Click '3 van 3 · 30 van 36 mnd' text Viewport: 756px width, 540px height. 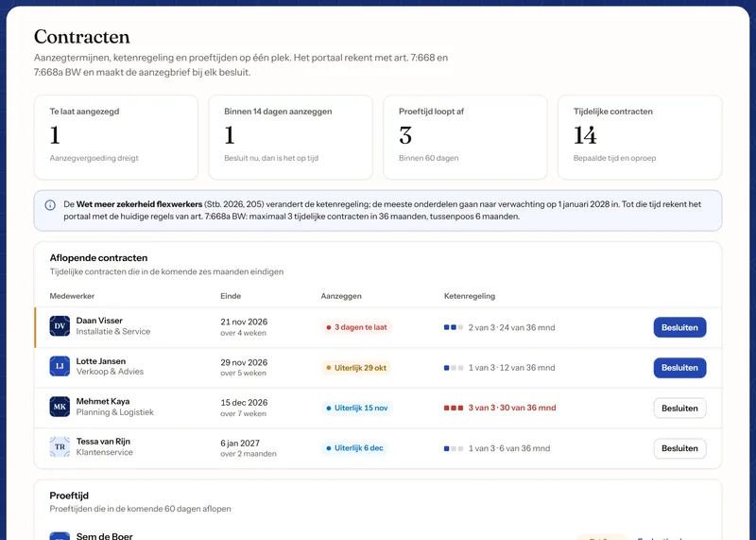tap(512, 408)
